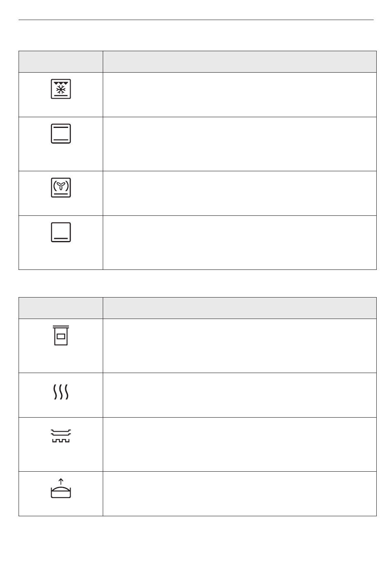Select the empty cell beside bottom heat icon
This screenshot has width=392, height=567.
pyautogui.click(x=240, y=243)
